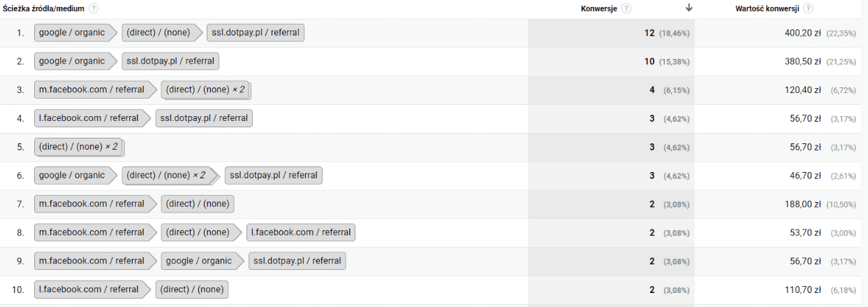
Task: Click ssl.dotpay.pl / referral chip in row 2
Action: click(x=170, y=62)
